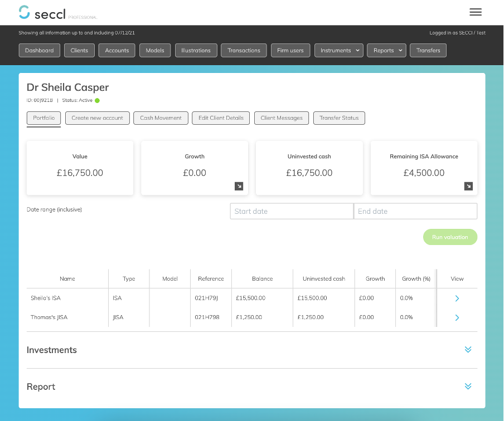
Task: Click the view chevron for Sheila's ISA
Action: [457, 298]
